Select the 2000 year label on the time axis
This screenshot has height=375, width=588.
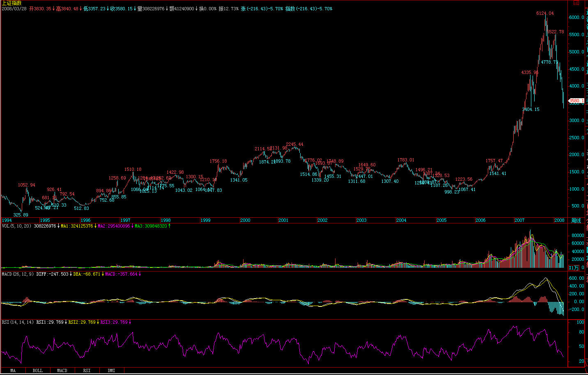[x=245, y=221]
